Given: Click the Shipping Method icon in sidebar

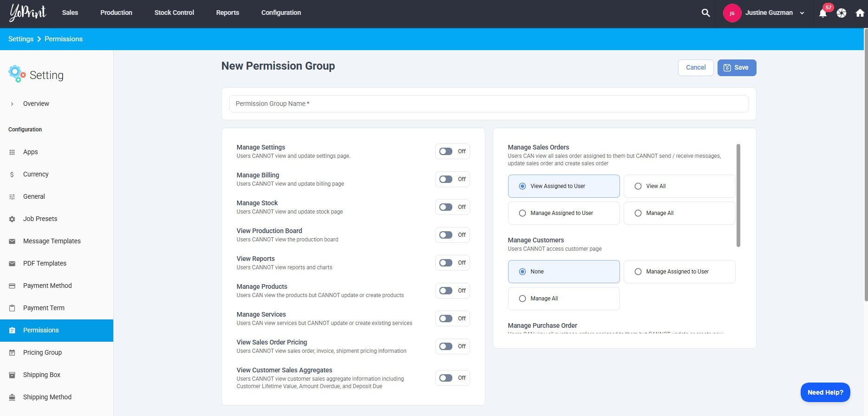Looking at the screenshot, I should 12,397.
